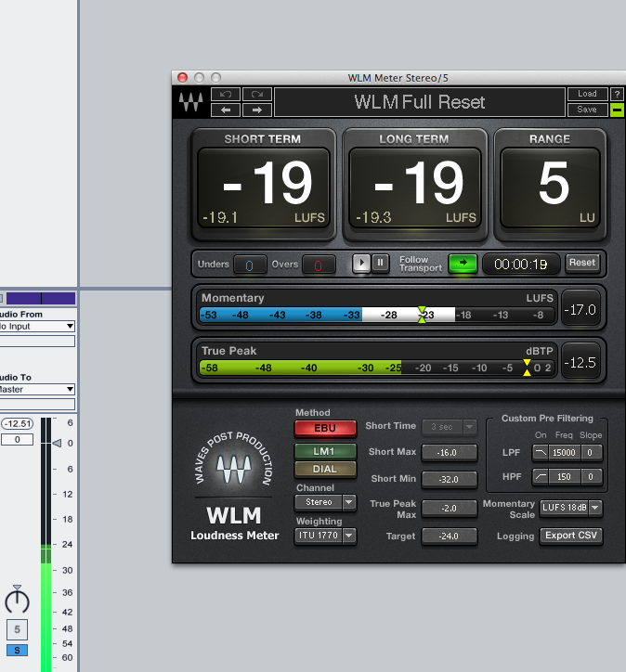Click the Save preset button
The width and height of the screenshot is (626, 672).
(587, 110)
